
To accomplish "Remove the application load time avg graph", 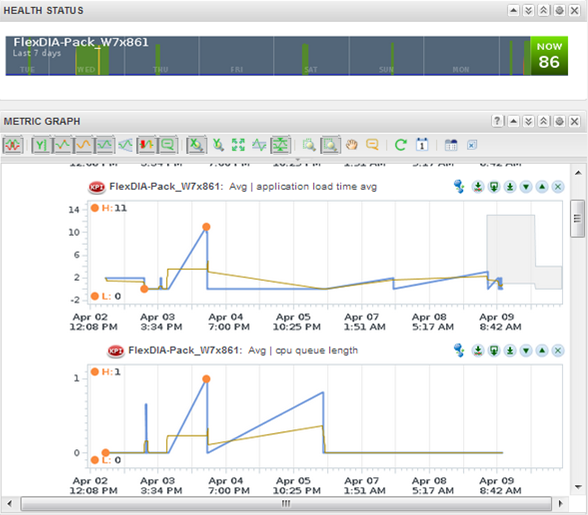I will (558, 186).
